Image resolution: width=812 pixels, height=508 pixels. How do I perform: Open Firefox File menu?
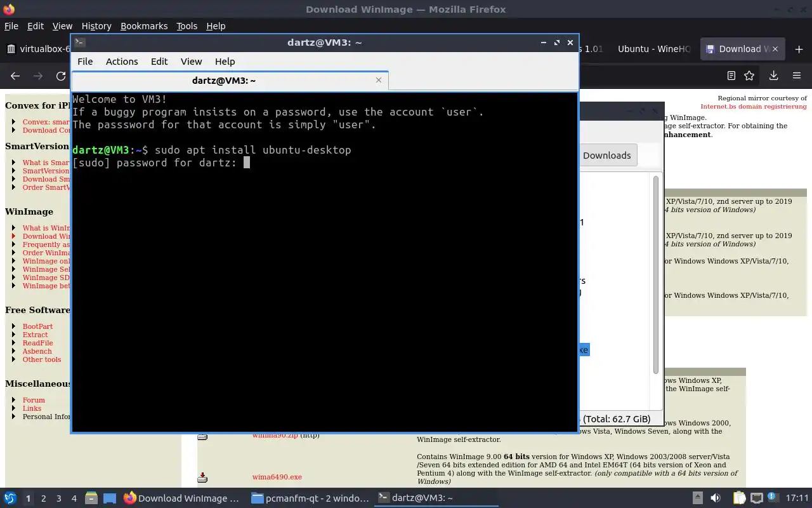pyautogui.click(x=11, y=26)
